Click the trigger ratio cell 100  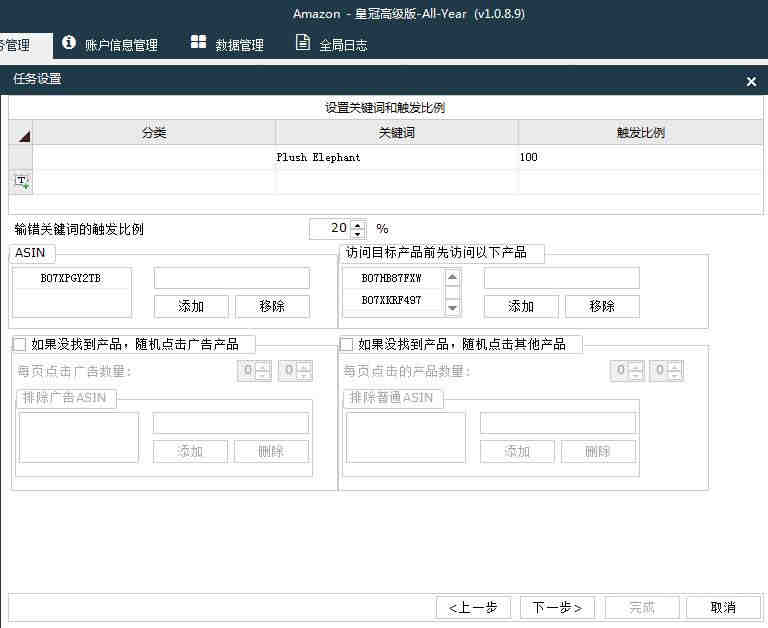(640, 157)
